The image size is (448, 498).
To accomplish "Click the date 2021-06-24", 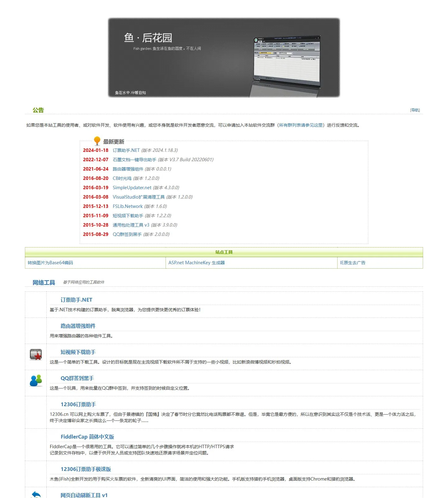I will click(x=96, y=169).
